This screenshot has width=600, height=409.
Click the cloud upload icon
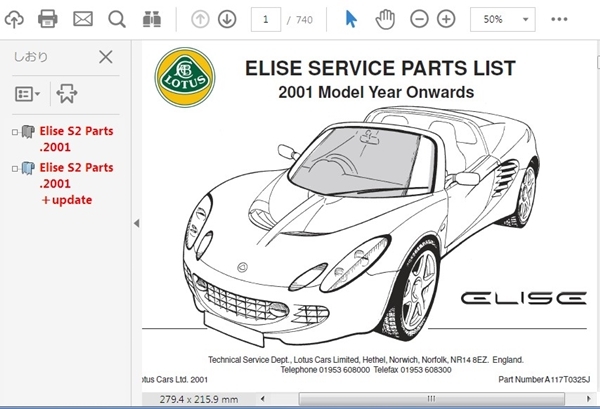tap(14, 19)
